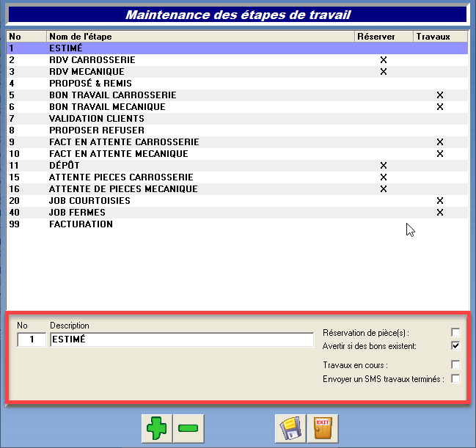Select the DÉPÔT row
Image resolution: width=476 pixels, height=448 pixels.
(237, 166)
